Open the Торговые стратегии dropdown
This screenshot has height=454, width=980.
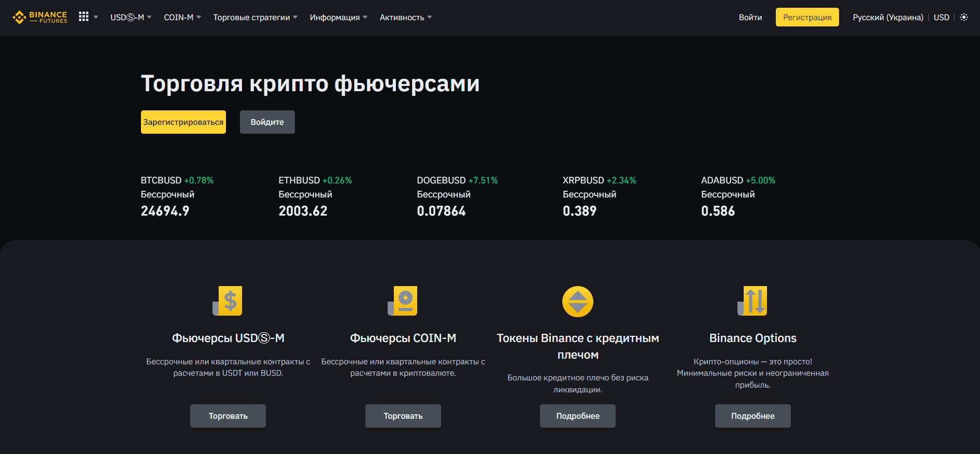pos(255,17)
